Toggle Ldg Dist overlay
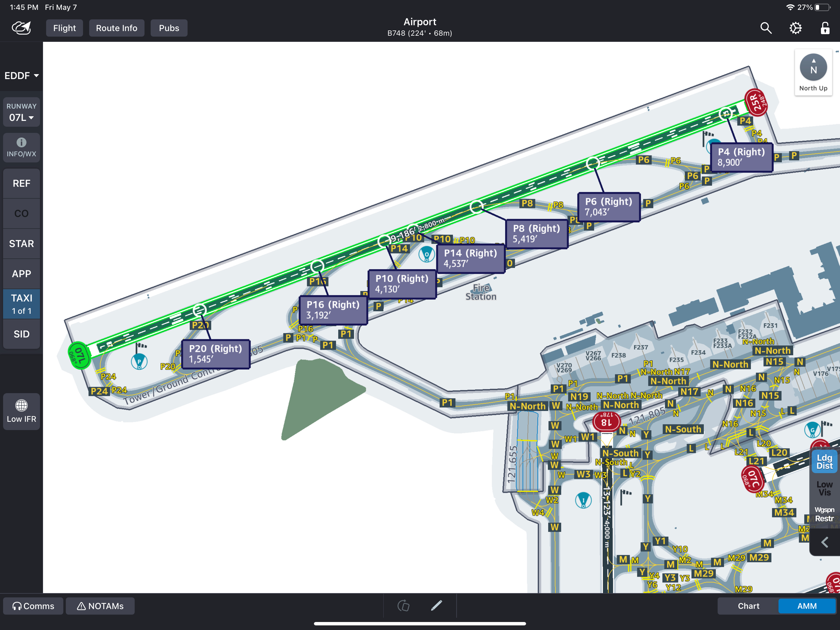840x630 pixels. click(824, 462)
